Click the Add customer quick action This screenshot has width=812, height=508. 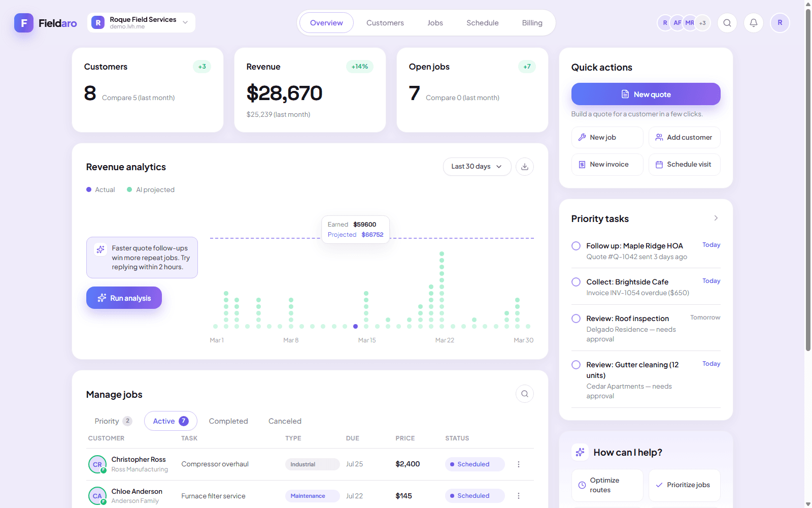tap(685, 137)
